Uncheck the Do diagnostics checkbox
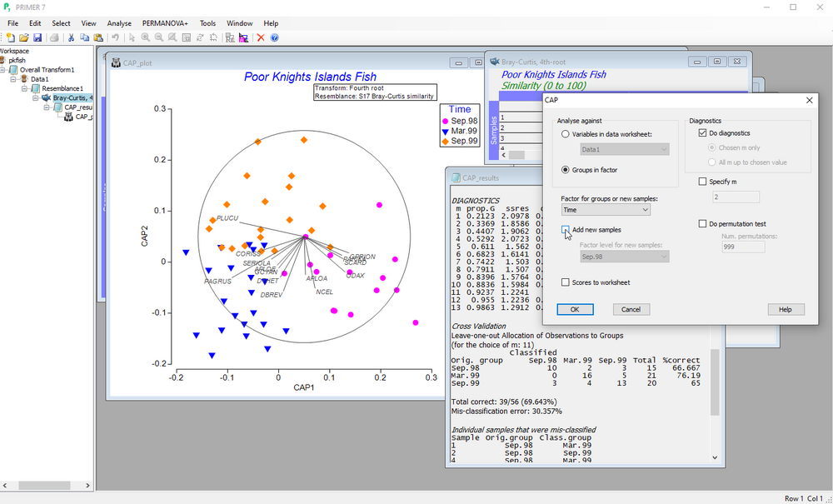 tap(703, 133)
